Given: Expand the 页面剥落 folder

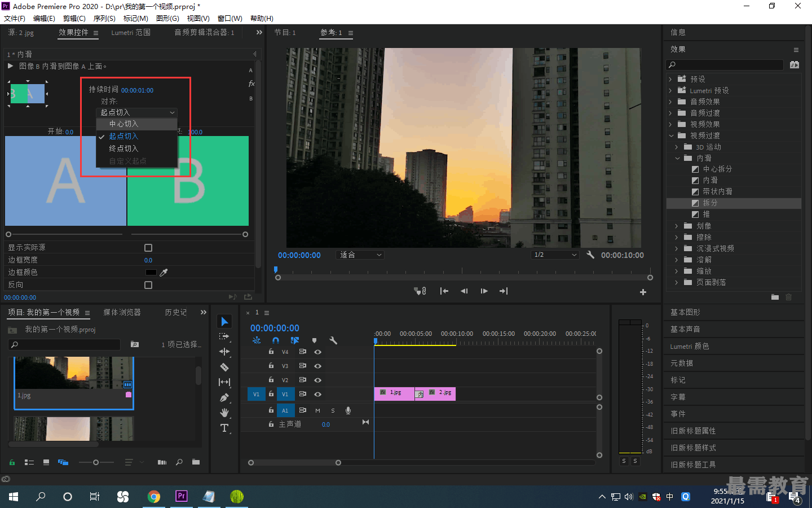Looking at the screenshot, I should point(677,282).
